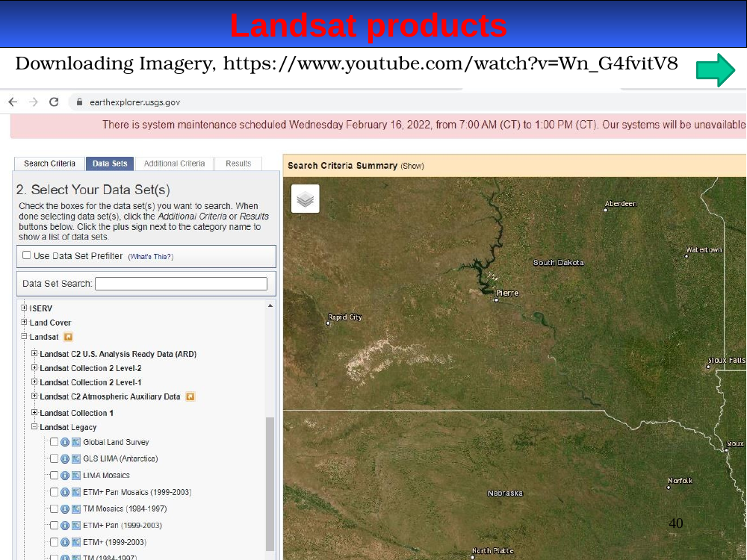Viewport: 747px width, 560px height.
Task: Click the data set list scrollbar thumb
Action: (x=270, y=484)
